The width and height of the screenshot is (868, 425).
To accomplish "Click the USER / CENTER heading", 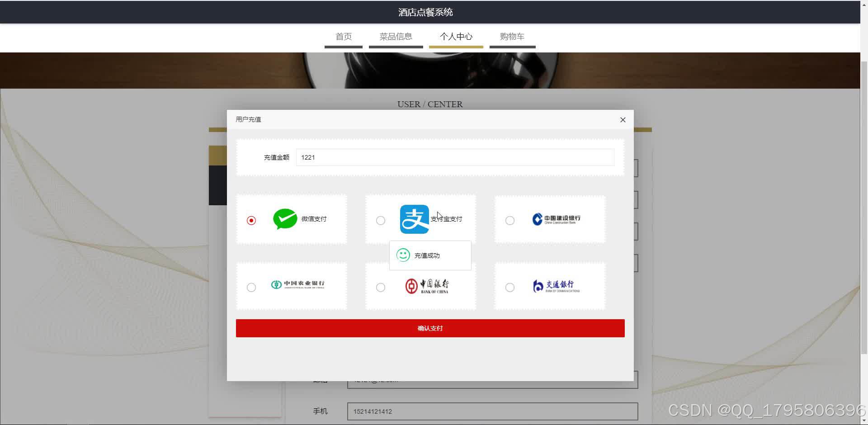I will click(x=430, y=104).
